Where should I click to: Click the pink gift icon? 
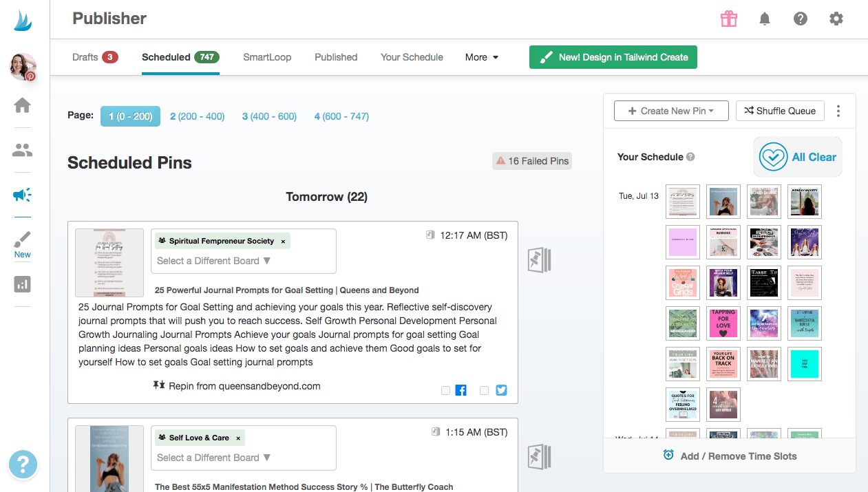pyautogui.click(x=729, y=19)
